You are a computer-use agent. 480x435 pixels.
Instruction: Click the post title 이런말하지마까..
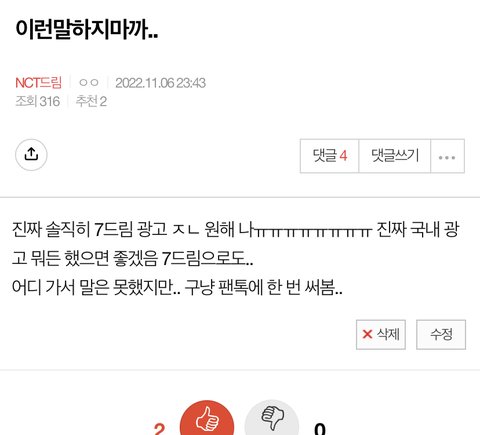tap(87, 29)
